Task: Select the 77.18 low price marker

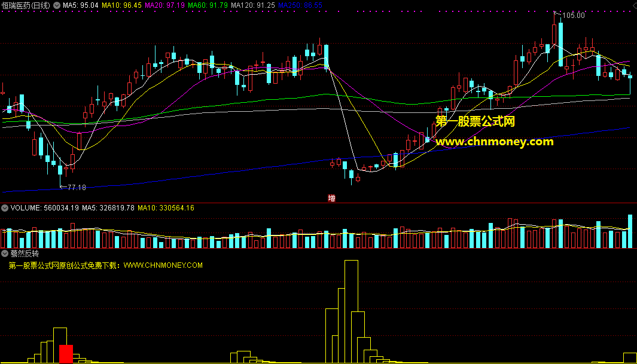Action: (x=77, y=188)
